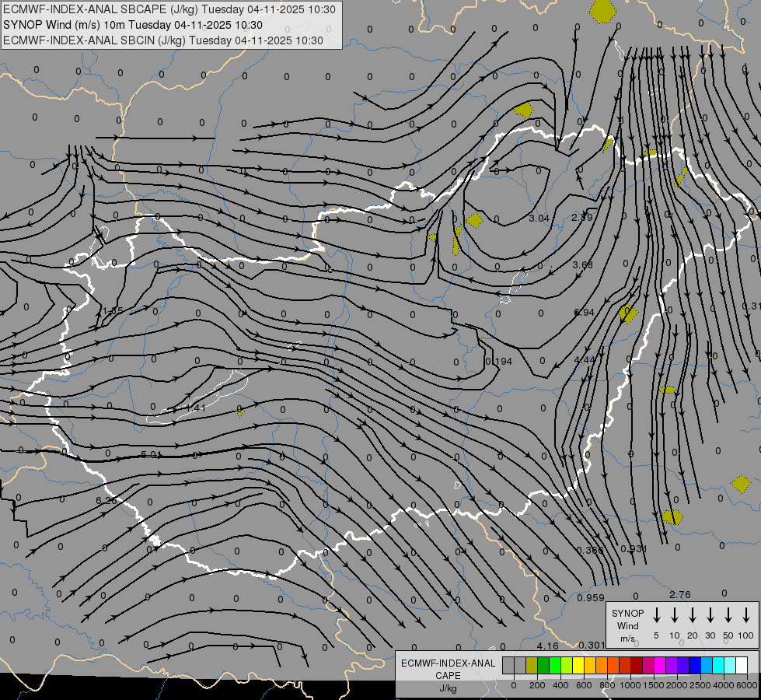The width and height of the screenshot is (761, 700).
Task: Pick the dark red CAPE legend swatch
Action: (637, 665)
